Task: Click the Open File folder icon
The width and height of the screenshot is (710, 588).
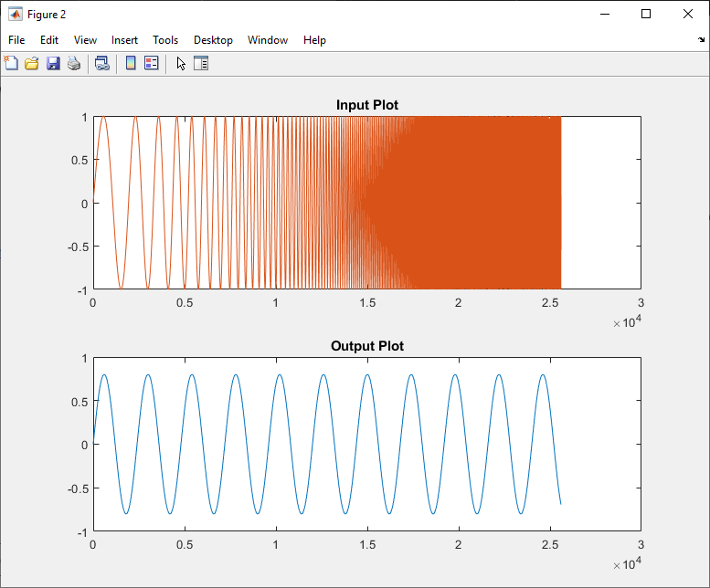Action: coord(32,64)
